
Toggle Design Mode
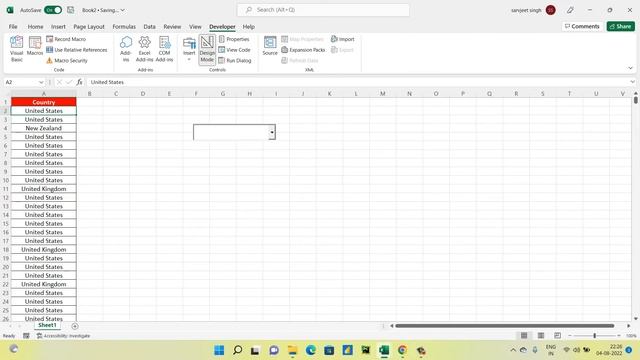[207, 49]
